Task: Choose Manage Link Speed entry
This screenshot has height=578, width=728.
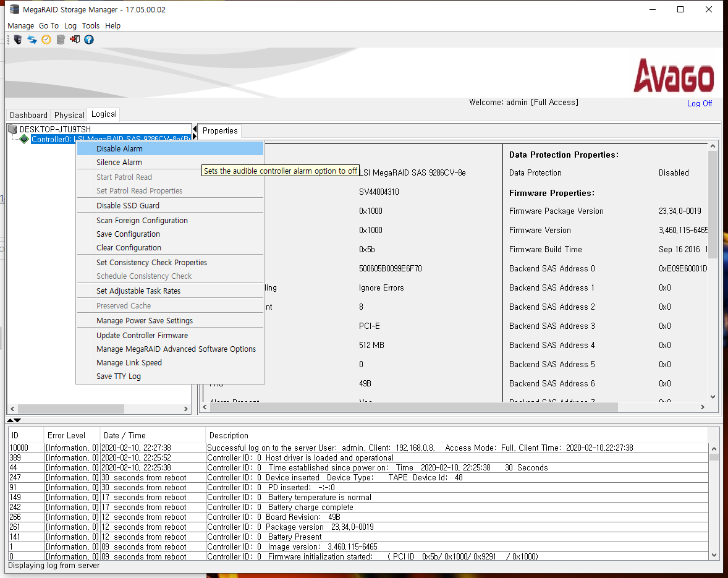Action: pos(171,363)
